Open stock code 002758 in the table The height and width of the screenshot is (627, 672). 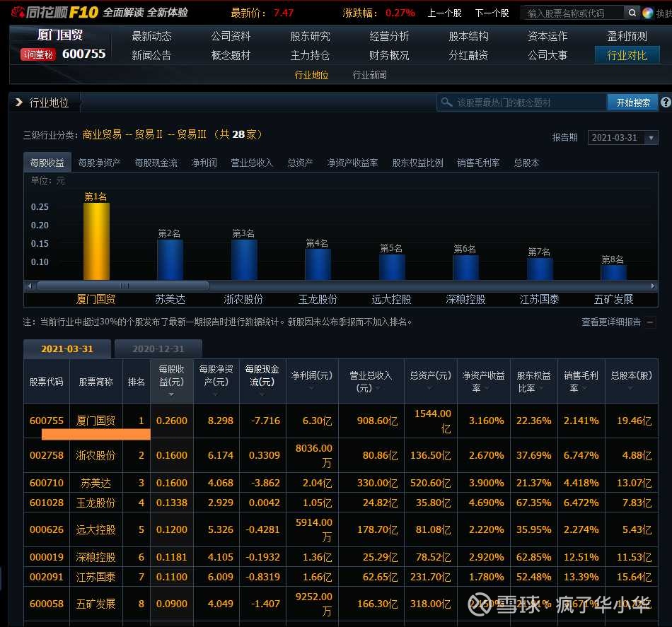click(x=46, y=455)
